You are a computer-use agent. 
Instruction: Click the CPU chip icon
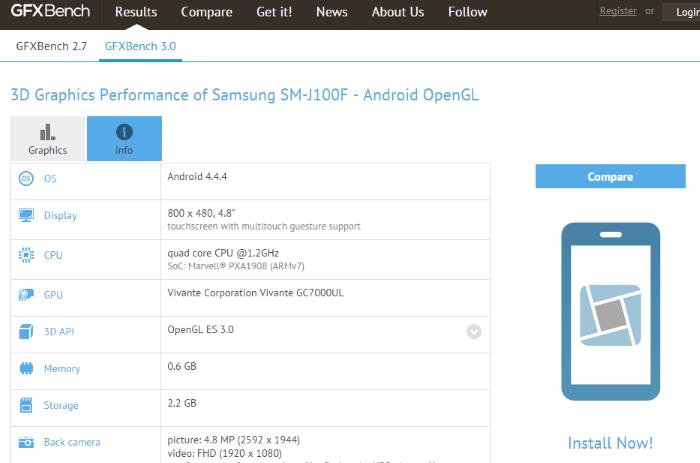pos(26,255)
